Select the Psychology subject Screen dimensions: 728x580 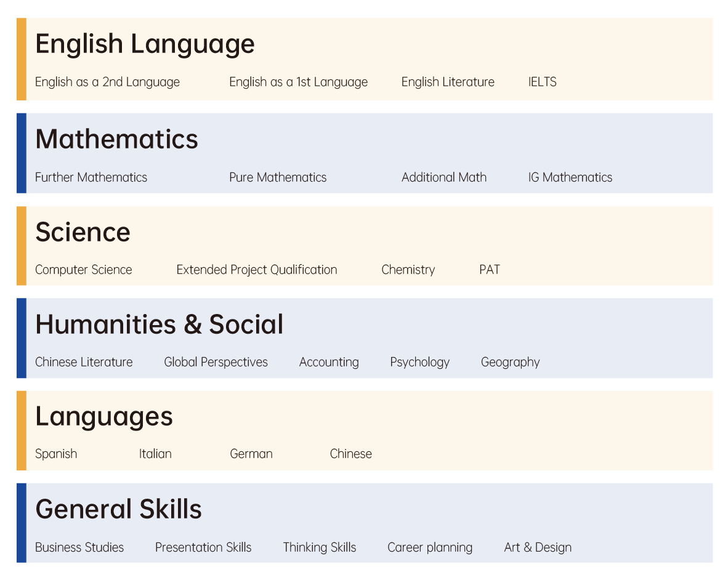pyautogui.click(x=419, y=362)
